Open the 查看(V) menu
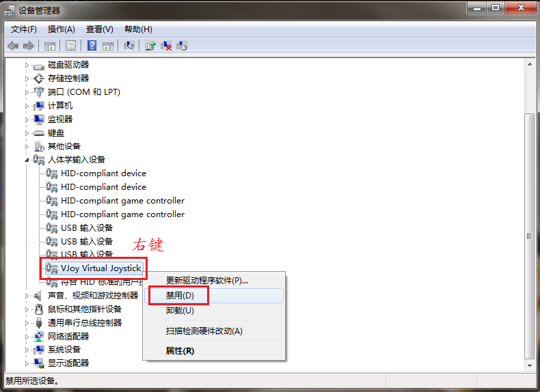The image size is (540, 392). point(99,29)
